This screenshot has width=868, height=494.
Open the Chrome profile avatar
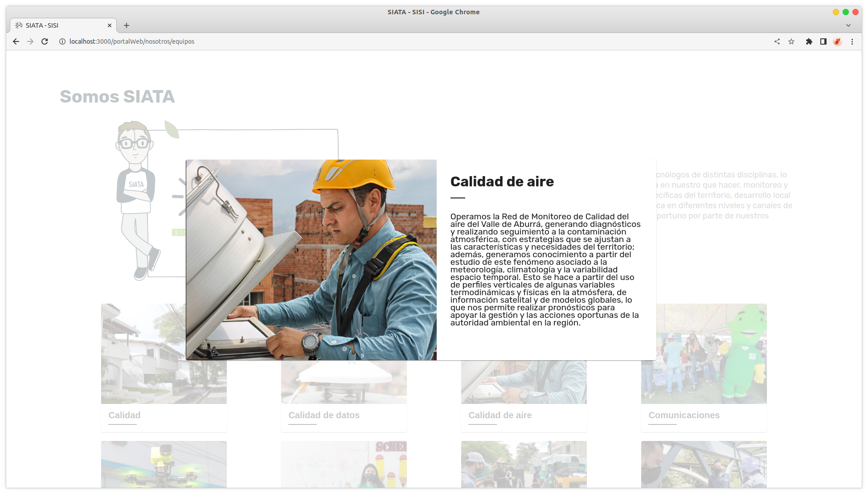[x=838, y=41]
